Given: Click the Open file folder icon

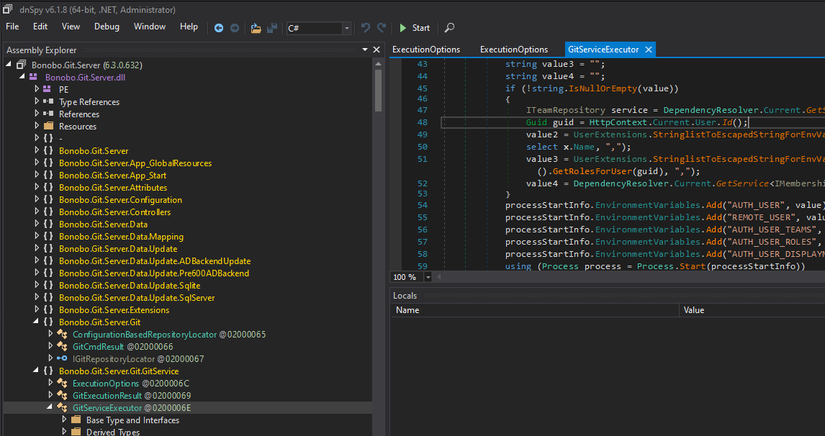Looking at the screenshot, I should click(x=256, y=27).
